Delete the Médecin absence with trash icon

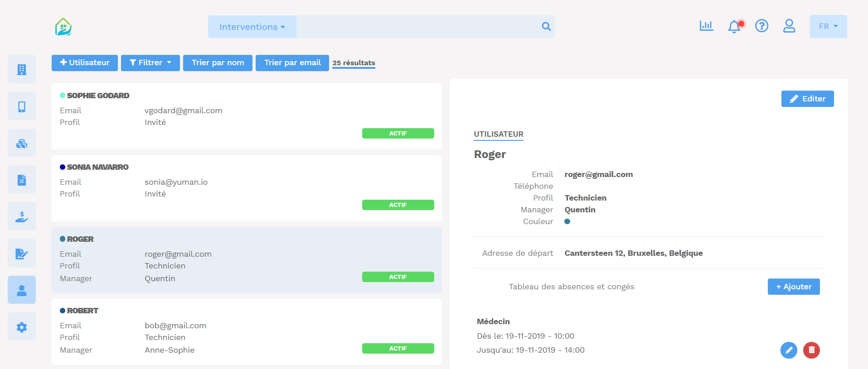coord(811,350)
